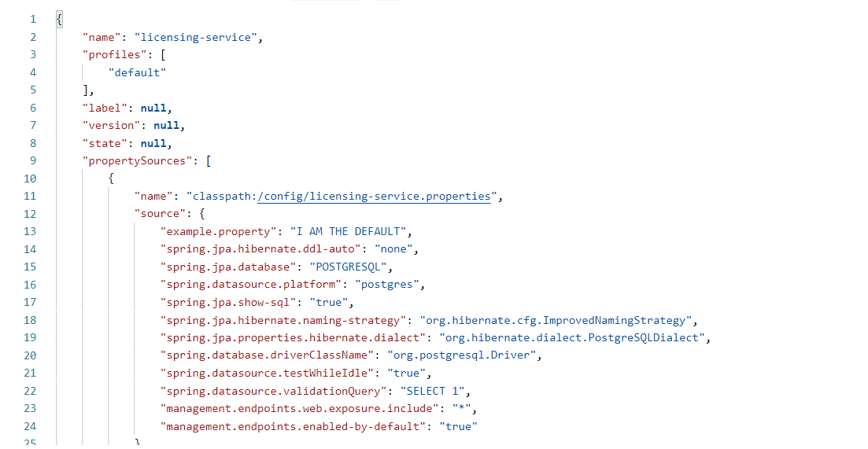Viewport: 868px width, 449px height.
Task: Click the null value after "version"
Action: coord(166,126)
